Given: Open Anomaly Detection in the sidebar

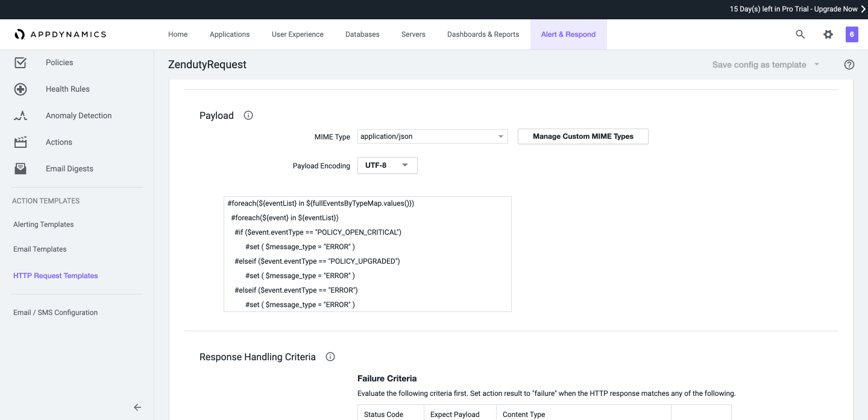Looking at the screenshot, I should (x=79, y=116).
